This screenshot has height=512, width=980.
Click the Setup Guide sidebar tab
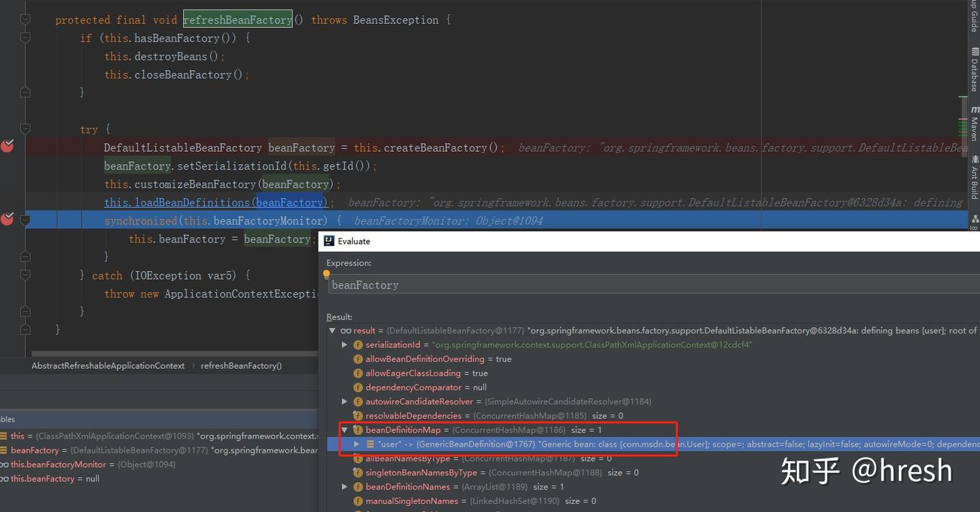973,14
